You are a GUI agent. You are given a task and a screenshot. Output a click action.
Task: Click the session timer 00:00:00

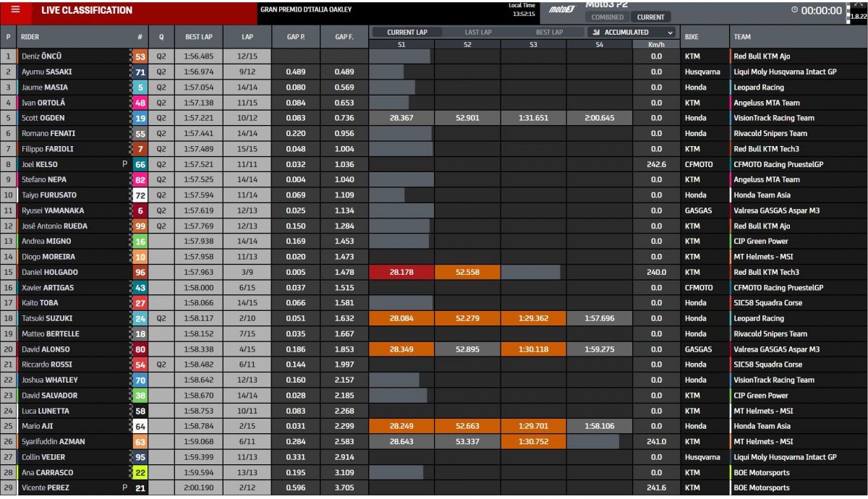[822, 11]
